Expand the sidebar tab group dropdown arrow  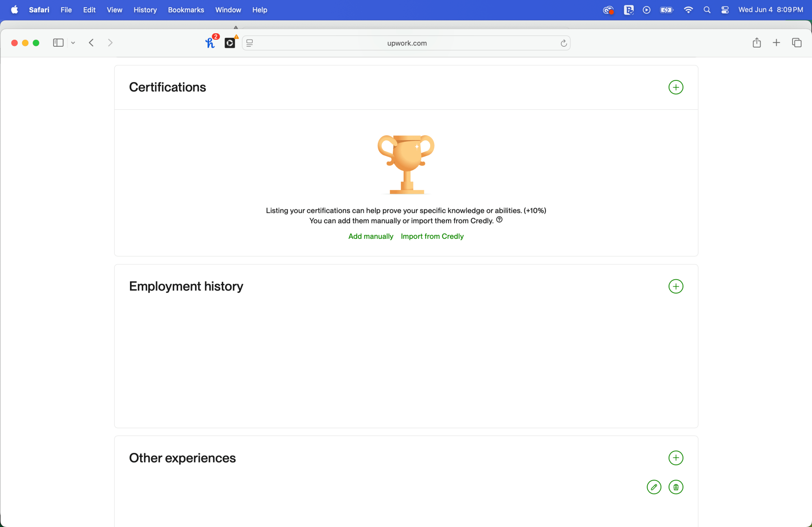click(x=73, y=43)
